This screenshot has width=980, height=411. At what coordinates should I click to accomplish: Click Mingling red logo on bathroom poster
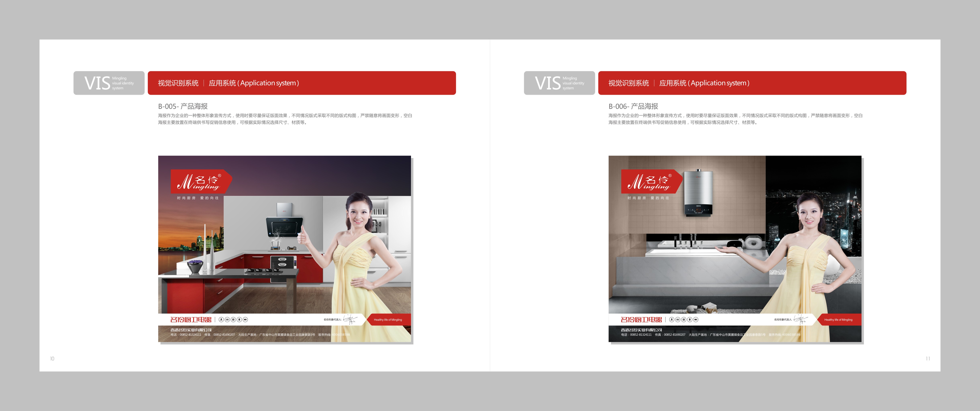[651, 182]
